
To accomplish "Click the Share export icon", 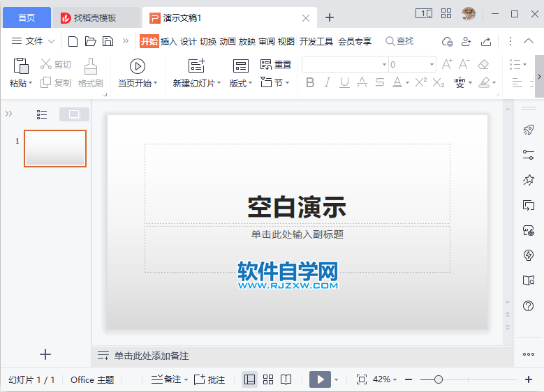I will (486, 42).
